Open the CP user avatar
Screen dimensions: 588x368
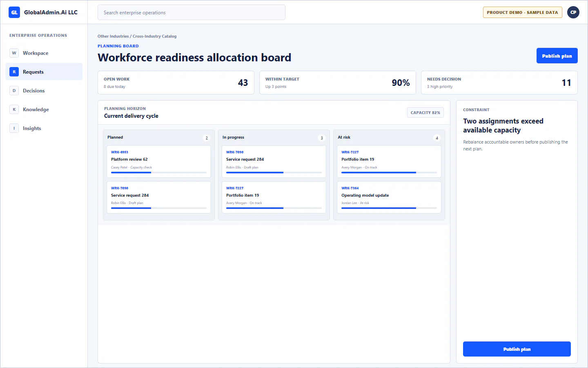pyautogui.click(x=573, y=12)
